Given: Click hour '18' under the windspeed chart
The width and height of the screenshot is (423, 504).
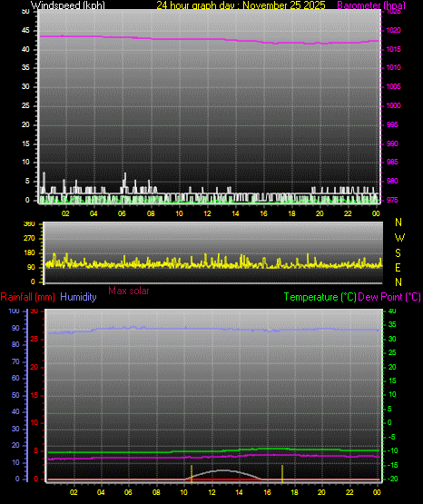Looking at the screenshot, I should pos(291,213).
